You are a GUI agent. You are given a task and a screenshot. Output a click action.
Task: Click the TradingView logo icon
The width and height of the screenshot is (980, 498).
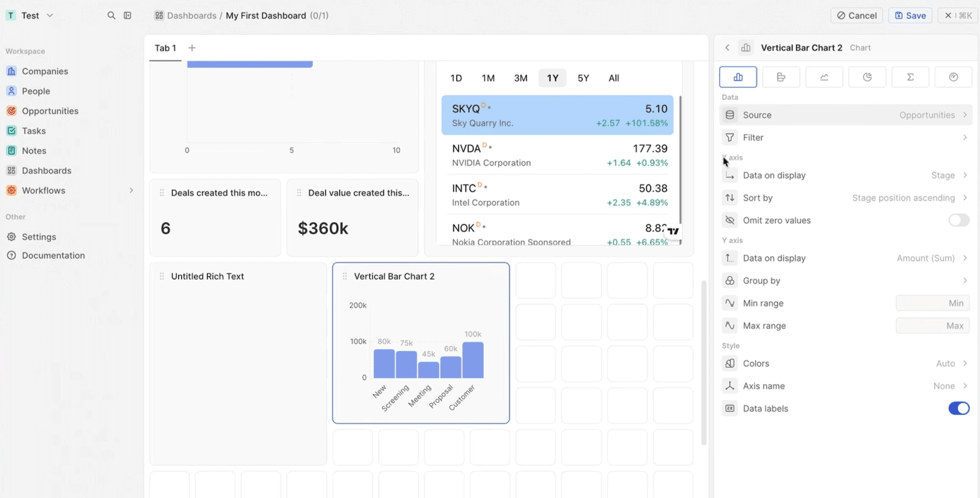click(673, 232)
